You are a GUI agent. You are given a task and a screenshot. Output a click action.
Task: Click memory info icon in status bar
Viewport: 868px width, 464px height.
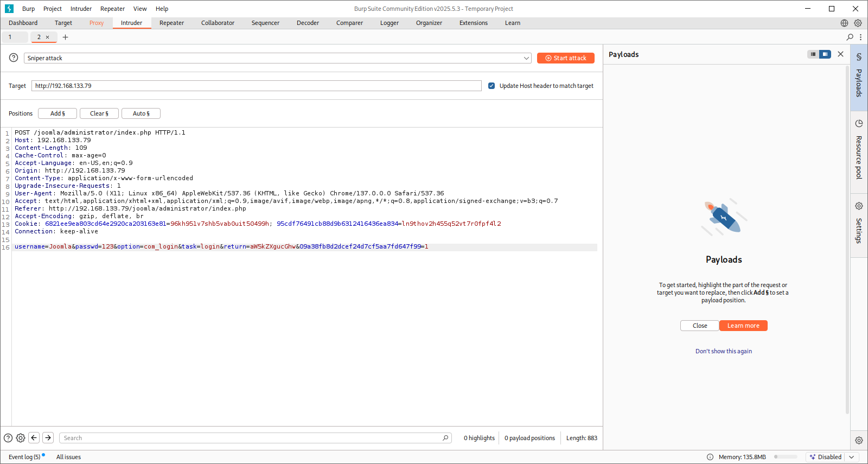(710, 457)
